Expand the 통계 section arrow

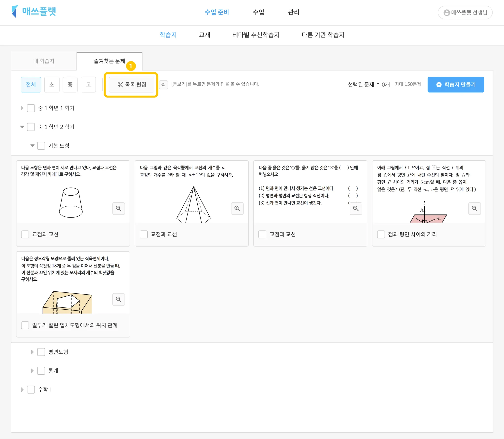point(32,371)
